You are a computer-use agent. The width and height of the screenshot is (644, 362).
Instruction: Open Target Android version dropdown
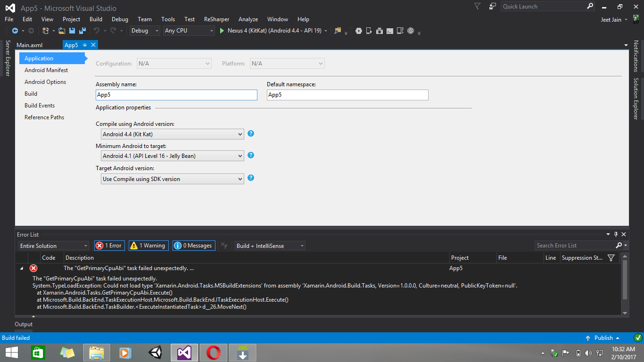pos(173,179)
